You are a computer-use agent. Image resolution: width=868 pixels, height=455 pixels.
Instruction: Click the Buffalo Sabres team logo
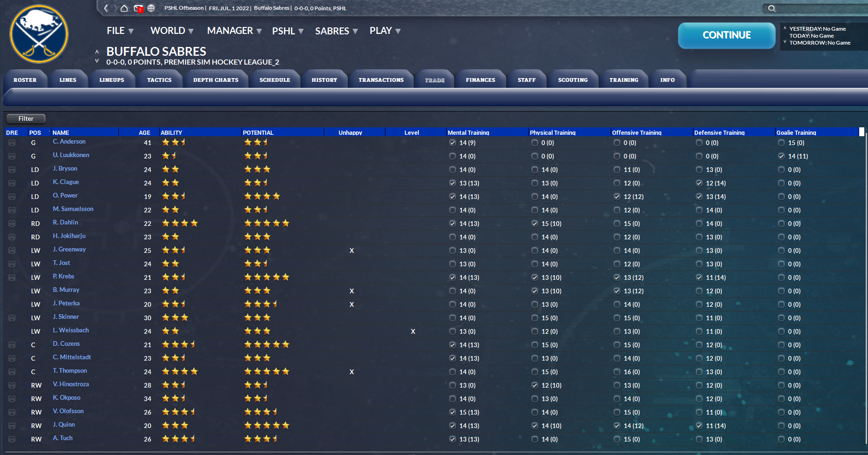click(39, 34)
